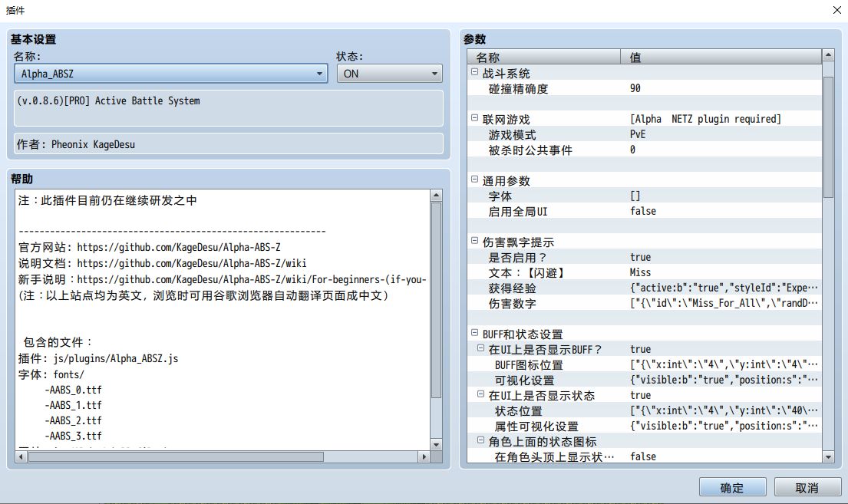Screen dimensions: 848x504
Task: Select the 碰撞精确度 parameter row
Action: (644, 89)
